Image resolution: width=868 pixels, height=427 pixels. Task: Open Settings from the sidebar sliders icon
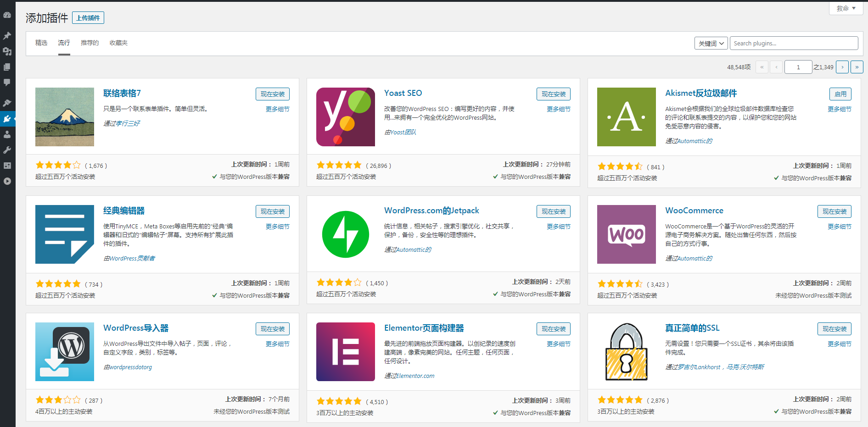coord(7,166)
